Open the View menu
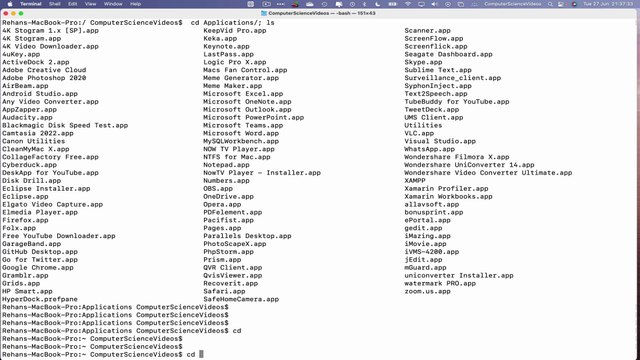 [90, 4]
